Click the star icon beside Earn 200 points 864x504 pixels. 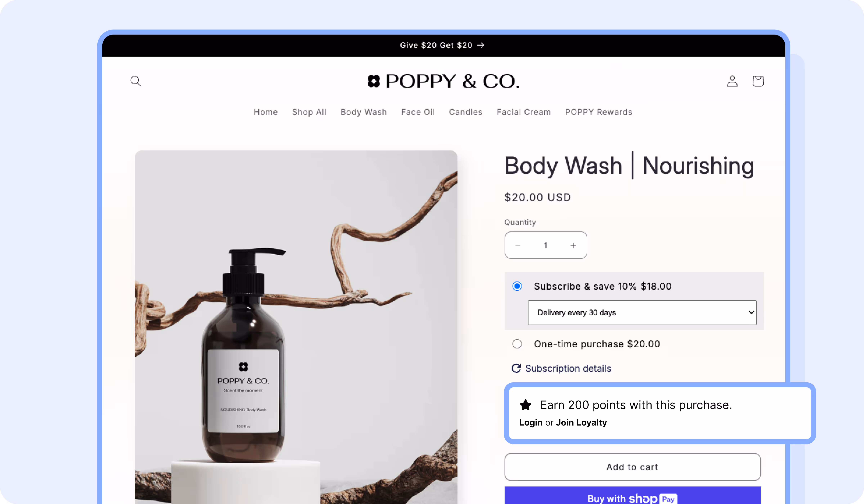tap(525, 405)
